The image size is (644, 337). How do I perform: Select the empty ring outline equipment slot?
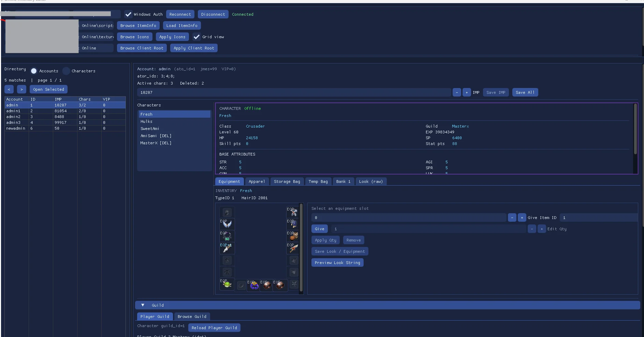(x=241, y=285)
